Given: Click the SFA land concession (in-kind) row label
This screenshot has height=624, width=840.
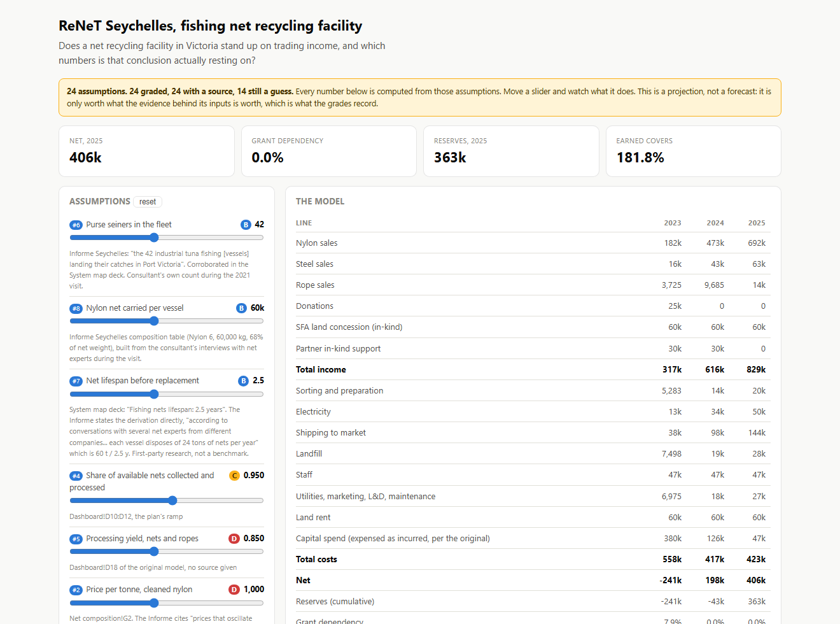Looking at the screenshot, I should (349, 327).
